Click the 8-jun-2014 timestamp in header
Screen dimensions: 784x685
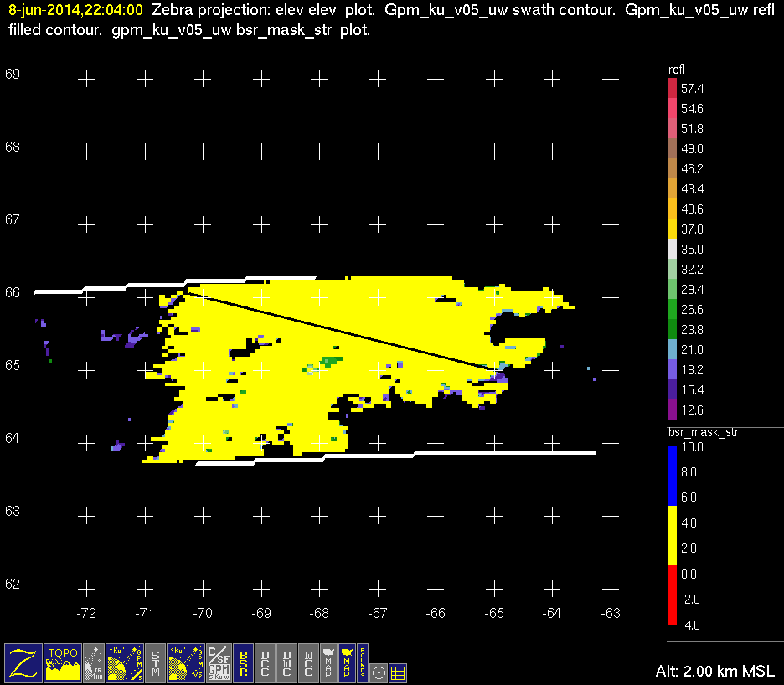pos(75,11)
